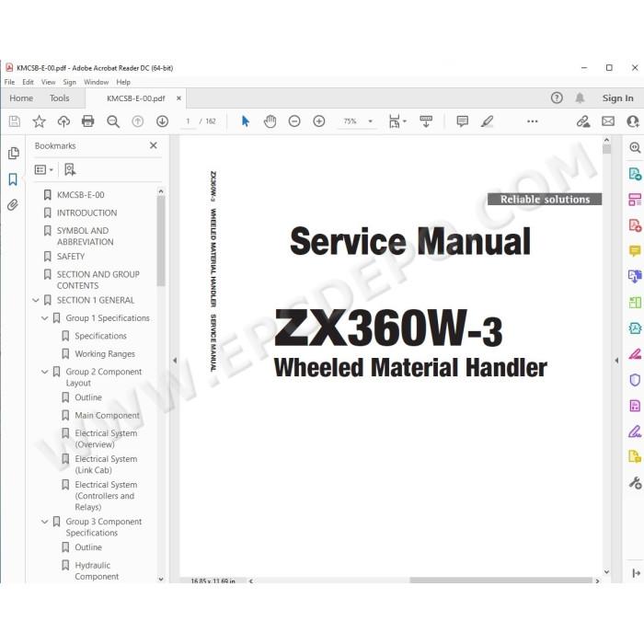Collapse SECTION 1 GENERAL bookmark

[36, 300]
